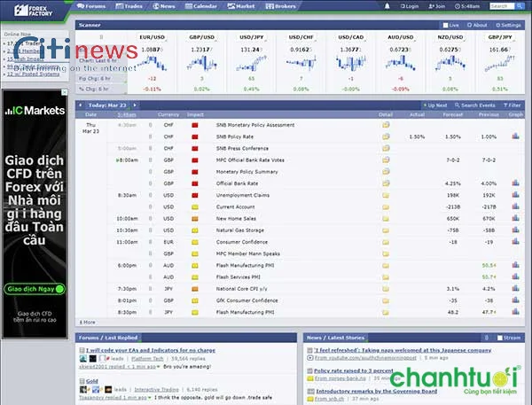Click the MPC Member Mann Speaks event
This screenshot has width=532, height=405.
tap(248, 253)
